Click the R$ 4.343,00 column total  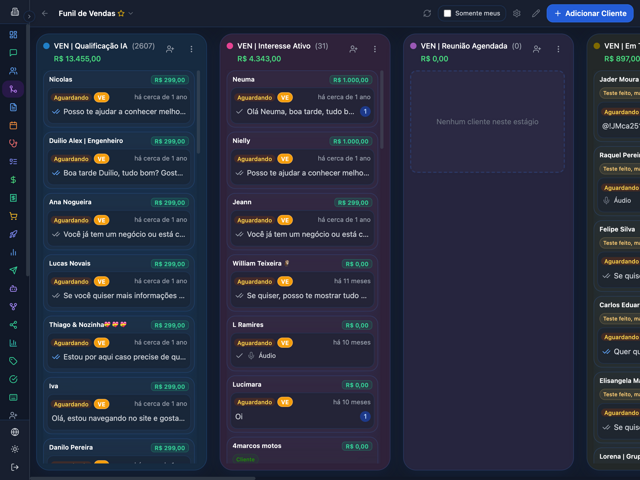coord(259,59)
